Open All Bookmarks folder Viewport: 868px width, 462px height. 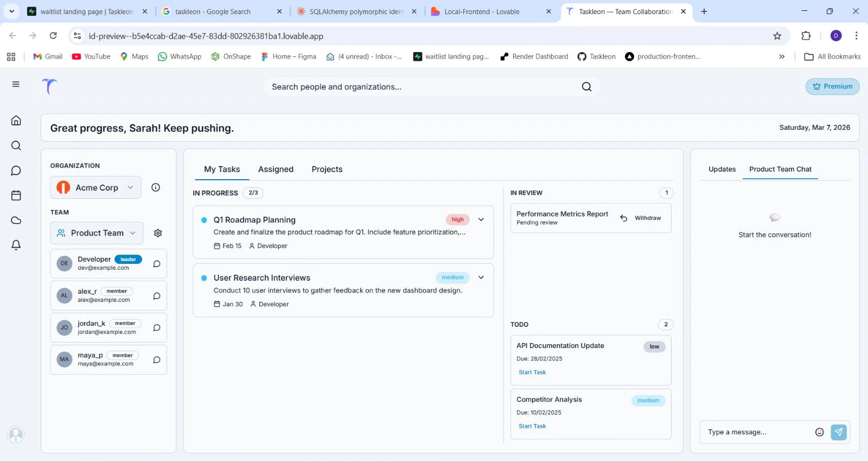point(832,56)
